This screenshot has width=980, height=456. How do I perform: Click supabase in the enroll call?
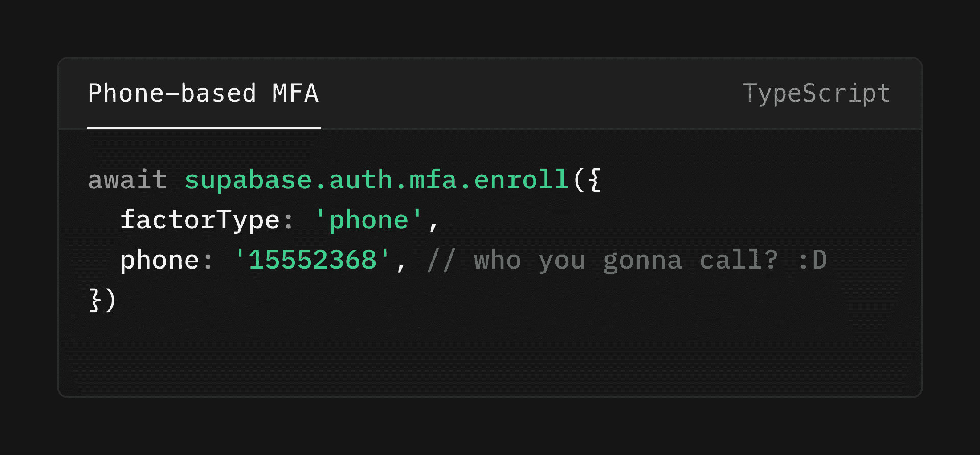[x=248, y=181]
